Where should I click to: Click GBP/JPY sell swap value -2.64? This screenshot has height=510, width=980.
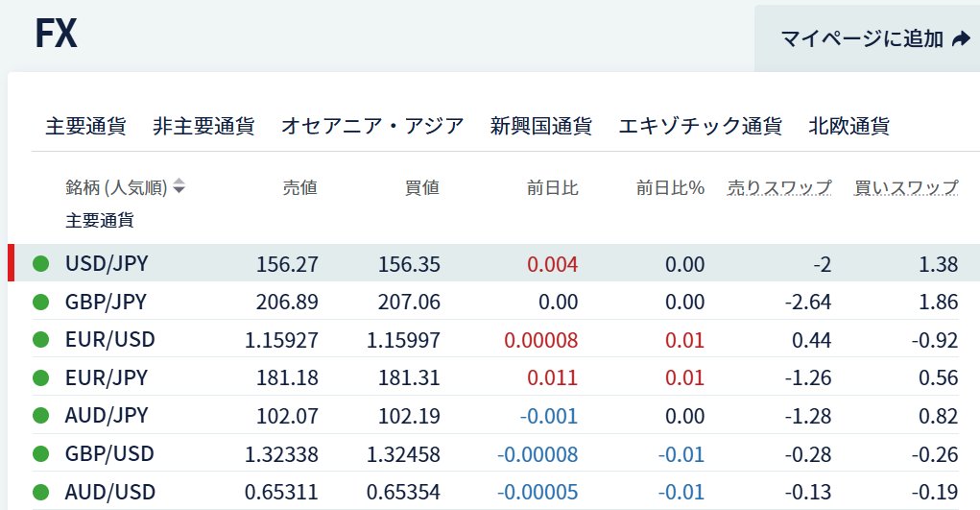tap(808, 303)
